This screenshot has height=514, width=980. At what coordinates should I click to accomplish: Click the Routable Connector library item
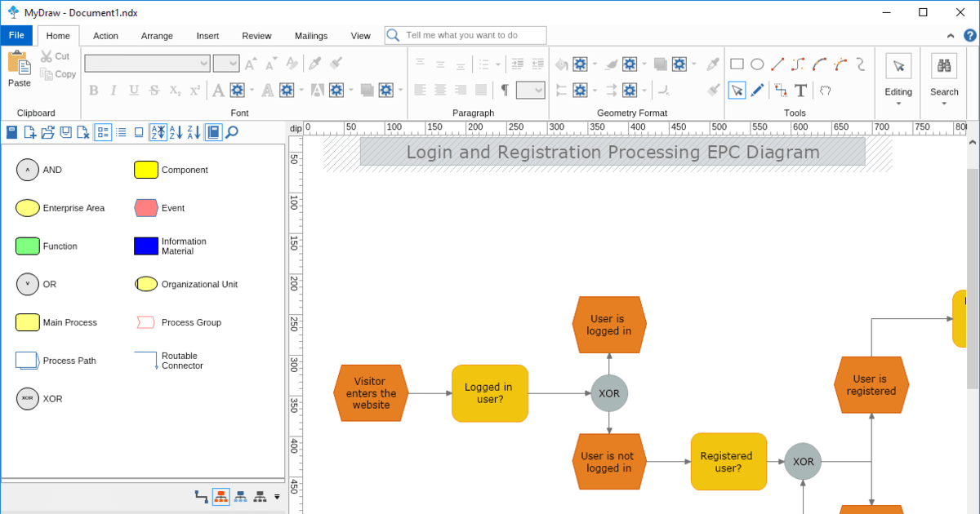(x=146, y=361)
